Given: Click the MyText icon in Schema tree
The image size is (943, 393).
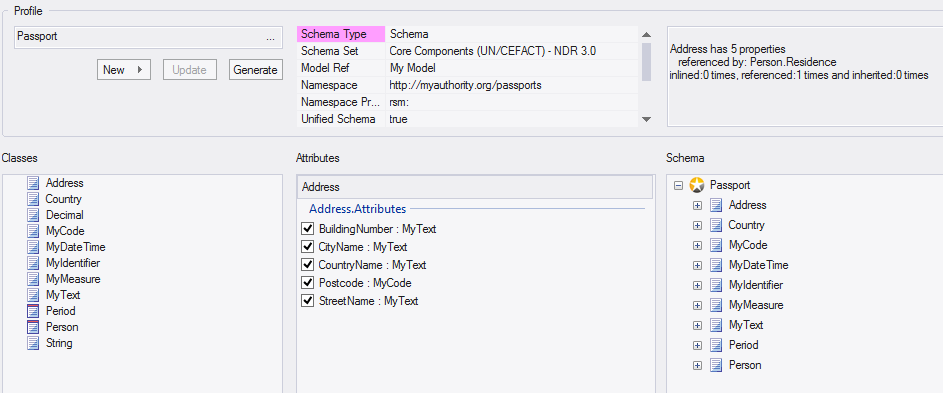Looking at the screenshot, I should coord(716,325).
